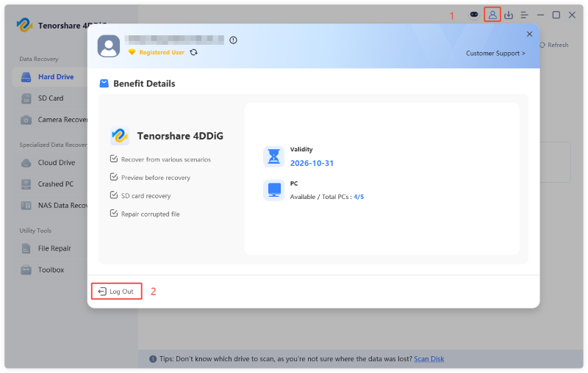
Task: Open NAS Data Recovery in the sidebar
Action: 50,206
